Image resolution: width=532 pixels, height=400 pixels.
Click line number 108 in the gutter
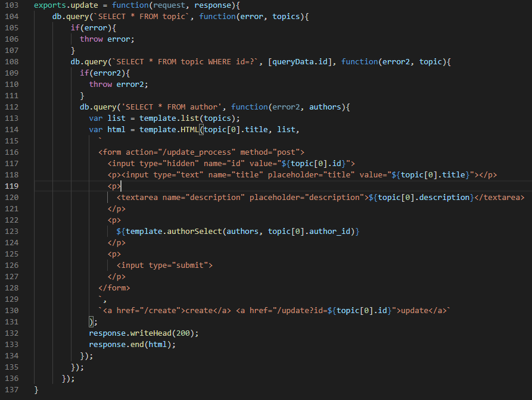[11, 62]
